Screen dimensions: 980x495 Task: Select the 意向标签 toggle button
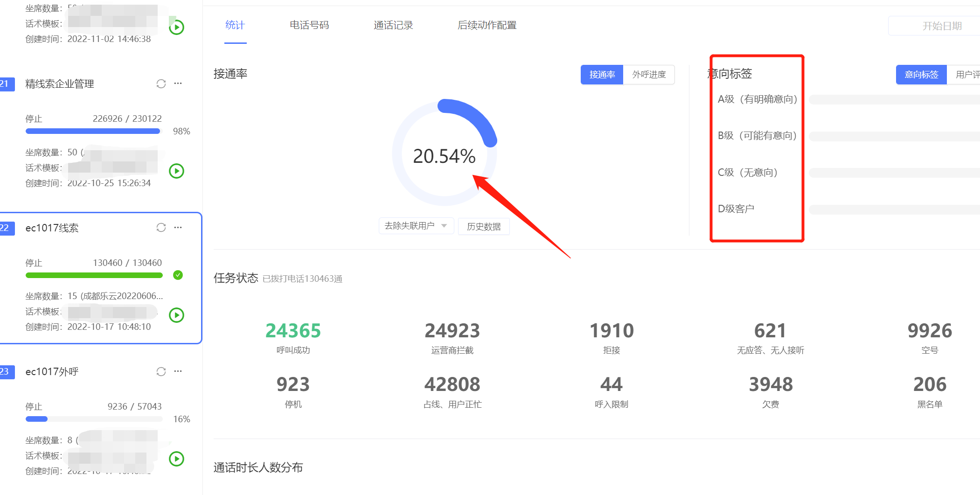(x=921, y=75)
